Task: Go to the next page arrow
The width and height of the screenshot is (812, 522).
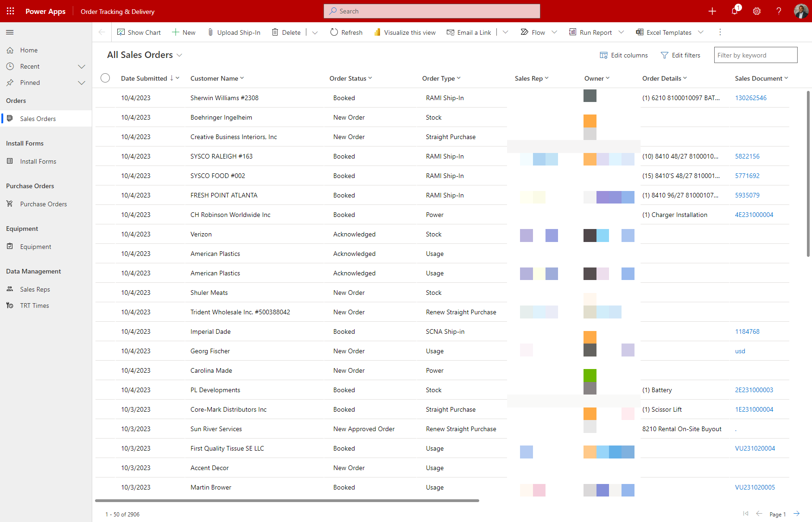Action: click(x=797, y=513)
